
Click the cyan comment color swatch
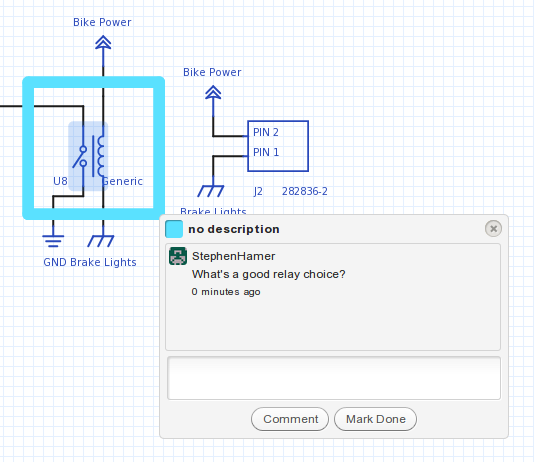pyautogui.click(x=174, y=229)
